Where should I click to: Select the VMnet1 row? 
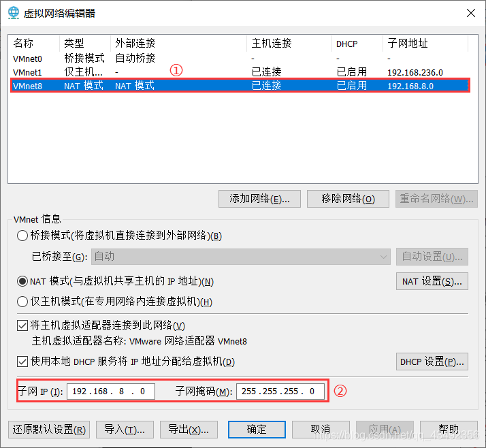click(x=240, y=72)
